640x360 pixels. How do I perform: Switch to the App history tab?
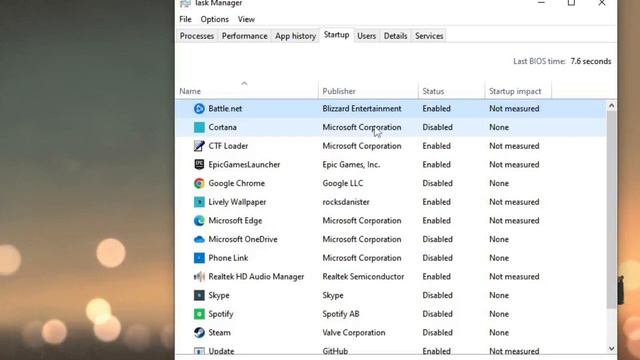[296, 36]
